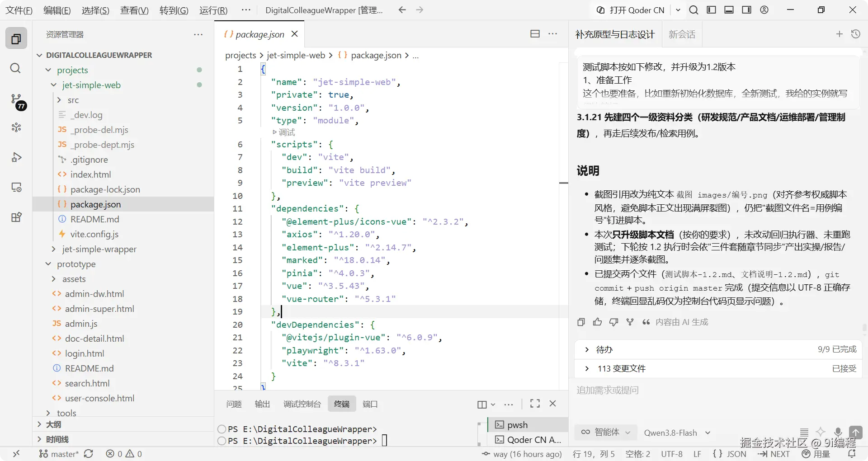Switch to the 问题 panel tab

[x=234, y=404]
